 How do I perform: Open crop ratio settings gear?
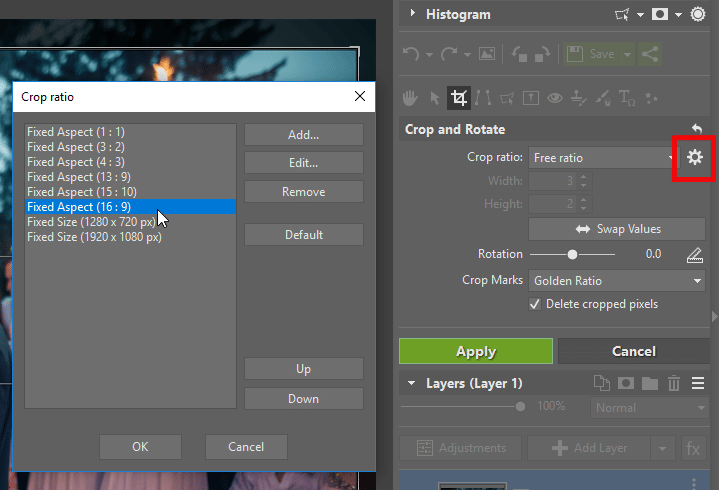tap(695, 158)
